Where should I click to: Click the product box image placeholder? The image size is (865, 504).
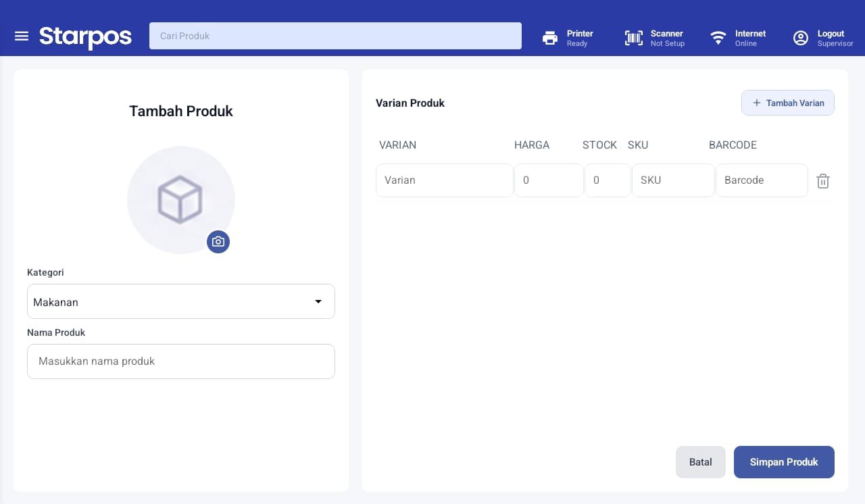(180, 199)
